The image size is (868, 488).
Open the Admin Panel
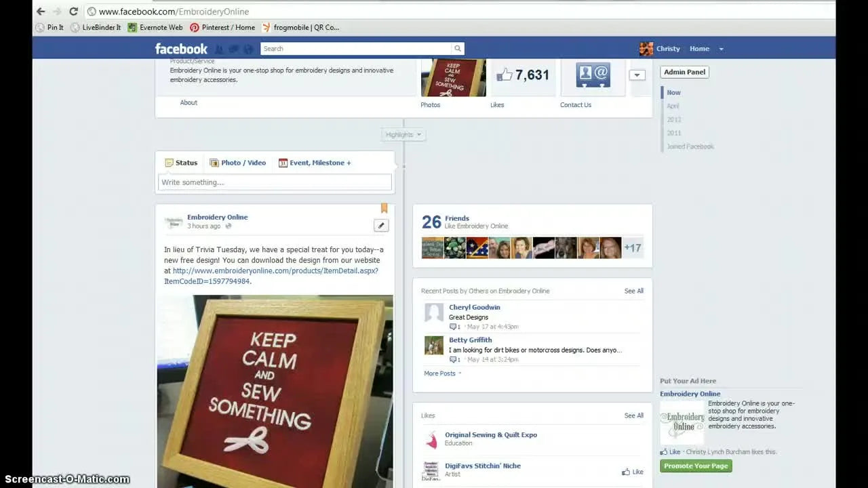(x=684, y=72)
